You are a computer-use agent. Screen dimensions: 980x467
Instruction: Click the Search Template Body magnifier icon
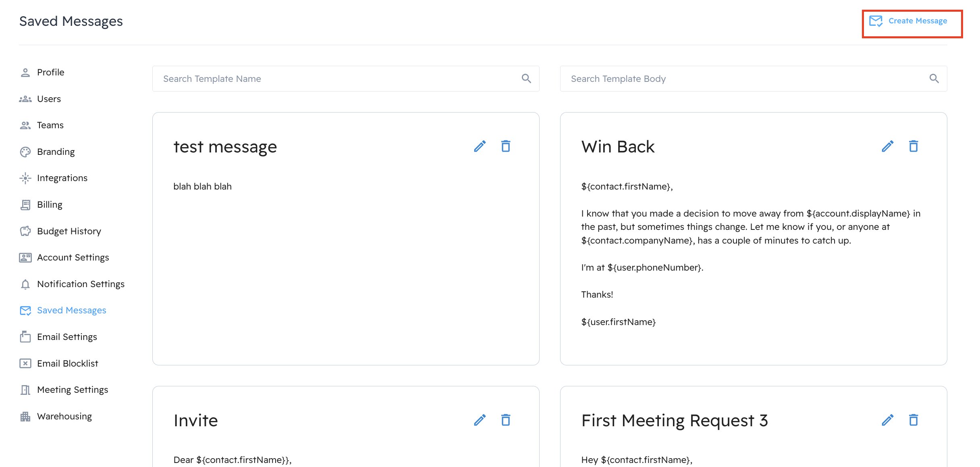click(934, 78)
